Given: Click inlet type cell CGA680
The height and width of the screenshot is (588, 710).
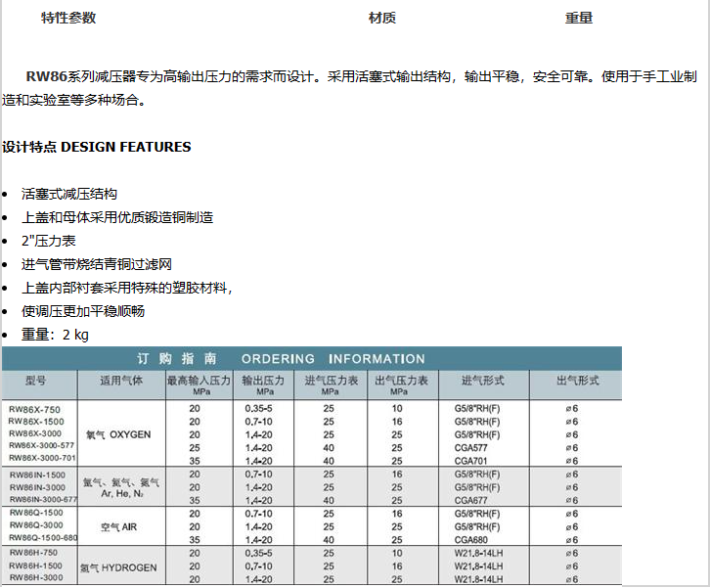Looking at the screenshot, I should [471, 540].
